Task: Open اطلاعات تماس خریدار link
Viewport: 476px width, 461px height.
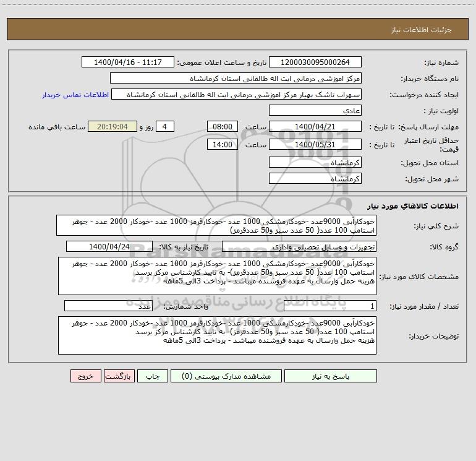Action: pyautogui.click(x=75, y=95)
